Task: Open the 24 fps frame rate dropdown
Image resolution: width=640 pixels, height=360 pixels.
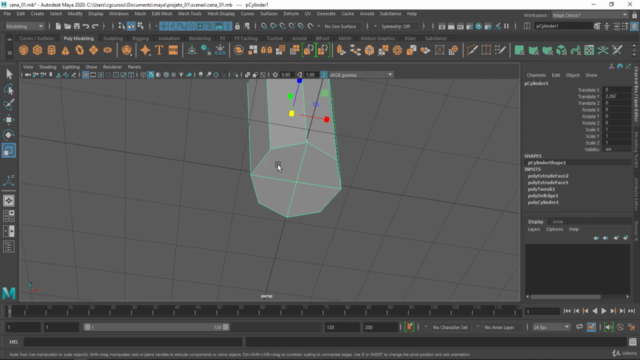Action: tap(551, 327)
